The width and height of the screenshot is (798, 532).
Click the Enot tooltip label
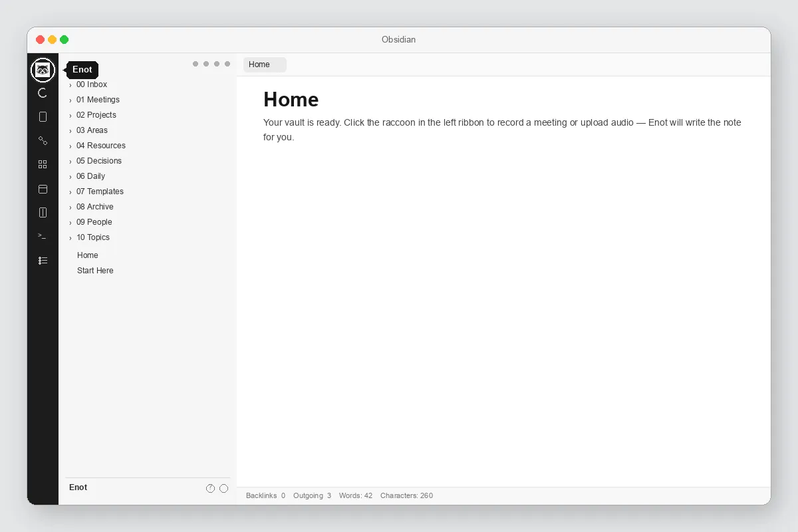[x=82, y=70]
